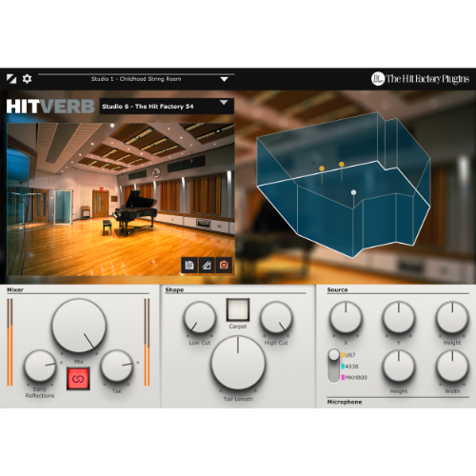Click The Hit Factory Plugins logo
This screenshot has height=476, width=476.
(420, 79)
